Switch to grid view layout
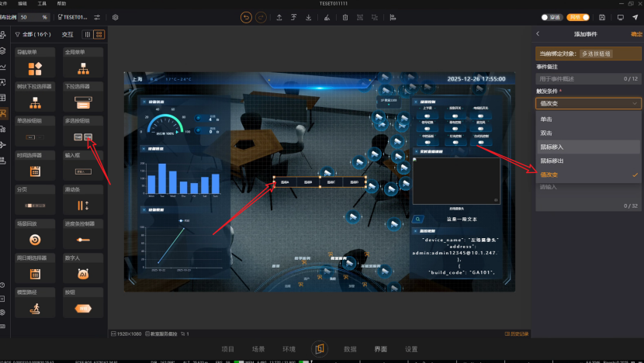Viewport: 644px width, 363px height. pos(99,34)
